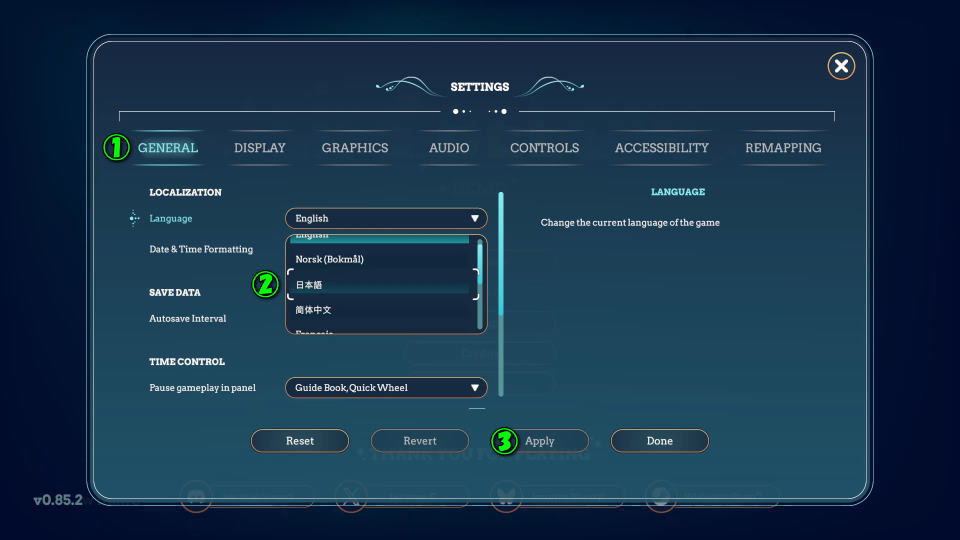Select the Pause gameplay in panel label

203,388
